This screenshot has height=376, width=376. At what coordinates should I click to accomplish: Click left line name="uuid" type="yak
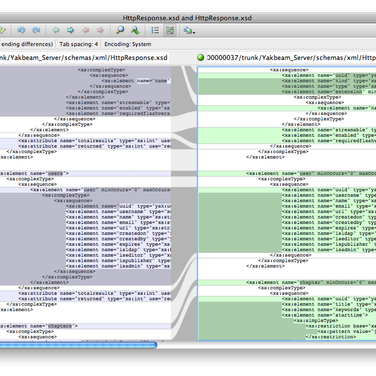[x=118, y=206]
